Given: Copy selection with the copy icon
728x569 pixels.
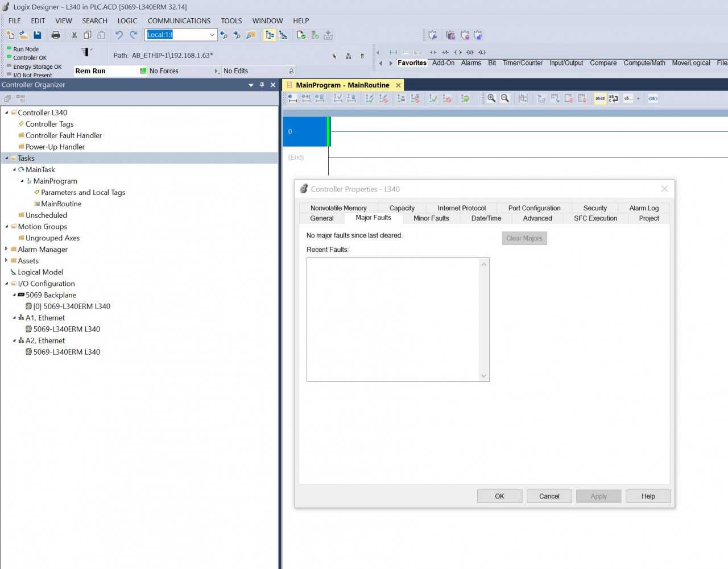Looking at the screenshot, I should click(x=88, y=35).
